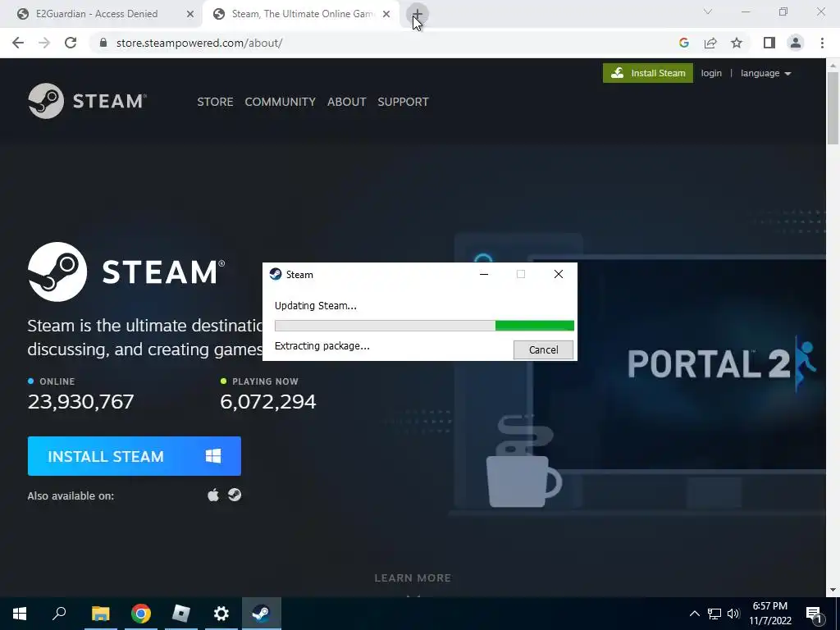This screenshot has height=630, width=840.
Task: Open the browser side panel
Action: click(769, 43)
